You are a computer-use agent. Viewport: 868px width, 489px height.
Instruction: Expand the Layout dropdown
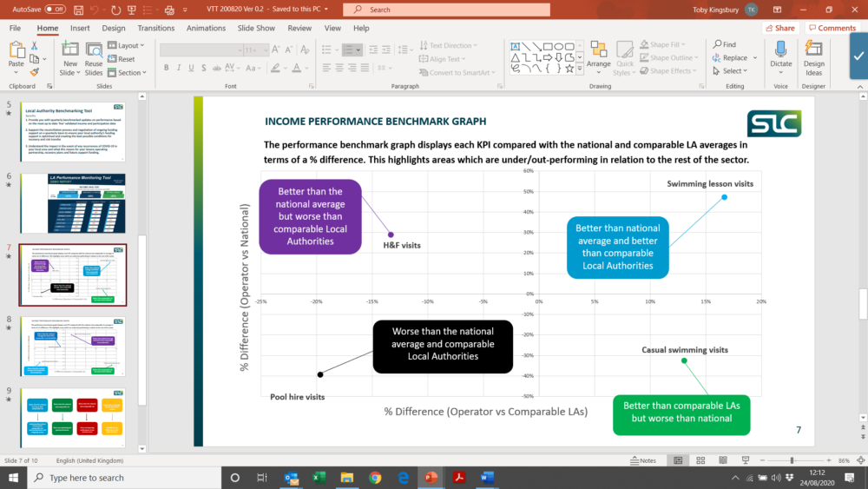pyautogui.click(x=132, y=45)
